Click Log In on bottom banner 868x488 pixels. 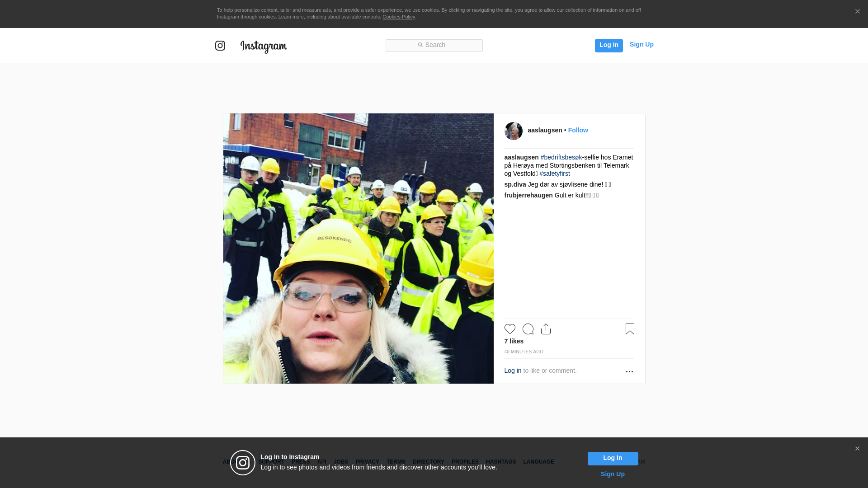613,458
